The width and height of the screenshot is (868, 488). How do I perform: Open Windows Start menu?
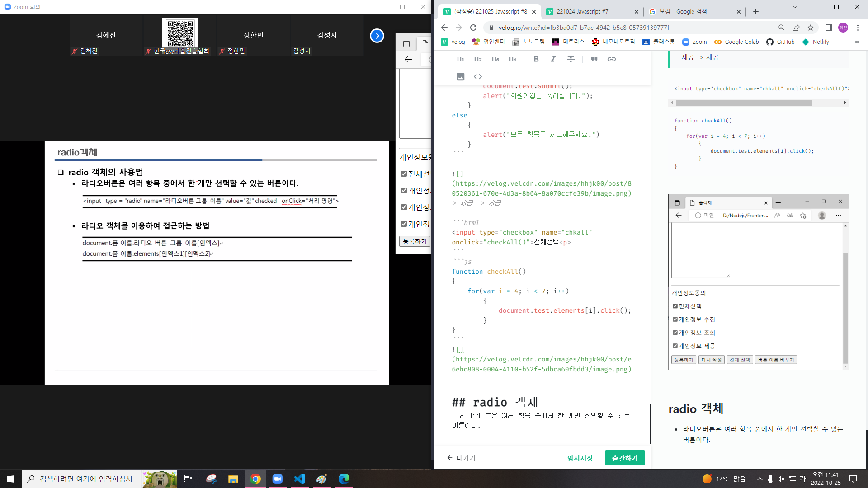coord(11,479)
